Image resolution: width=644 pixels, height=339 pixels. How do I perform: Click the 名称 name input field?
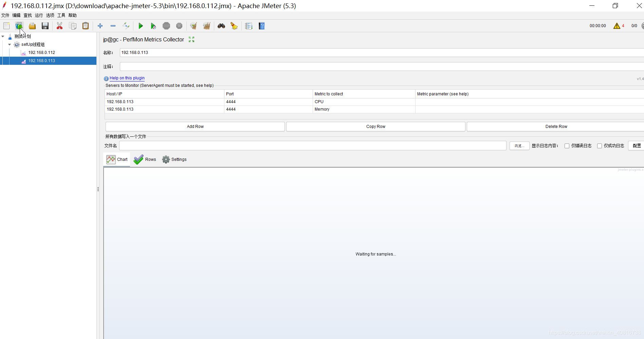click(382, 53)
